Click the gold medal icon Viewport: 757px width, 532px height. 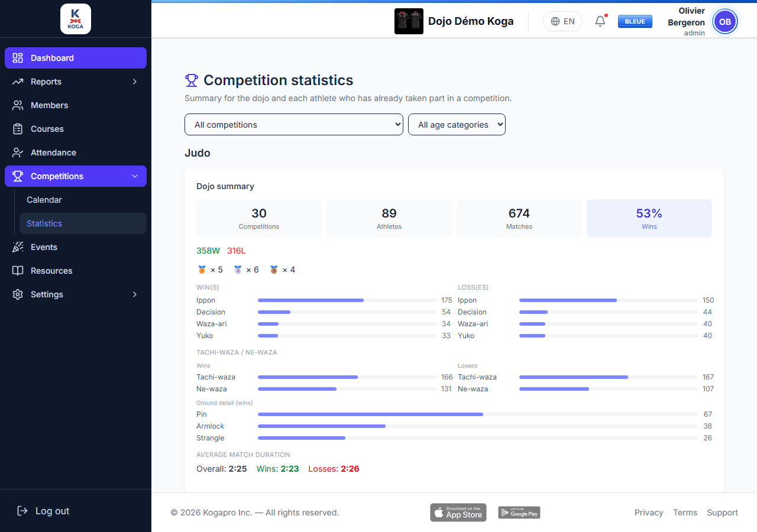[x=202, y=270]
